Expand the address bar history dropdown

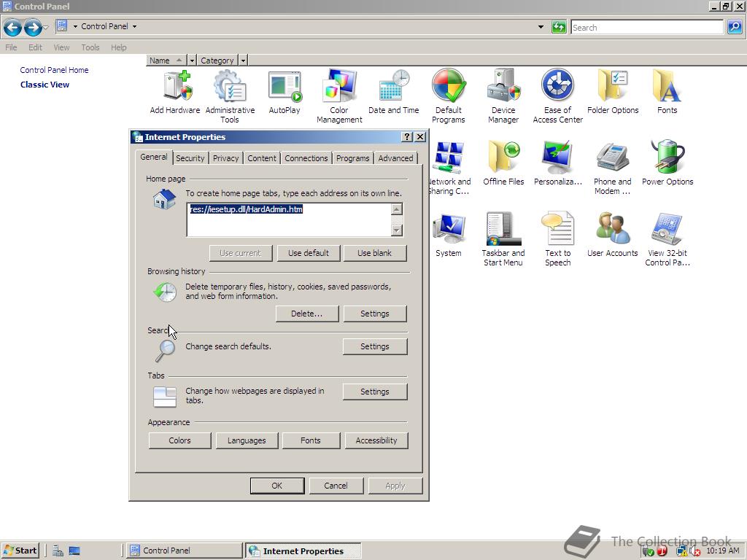click(541, 27)
